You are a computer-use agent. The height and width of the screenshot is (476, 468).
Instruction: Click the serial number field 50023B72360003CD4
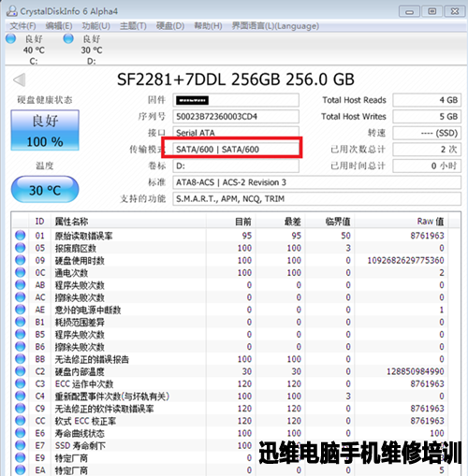point(236,117)
